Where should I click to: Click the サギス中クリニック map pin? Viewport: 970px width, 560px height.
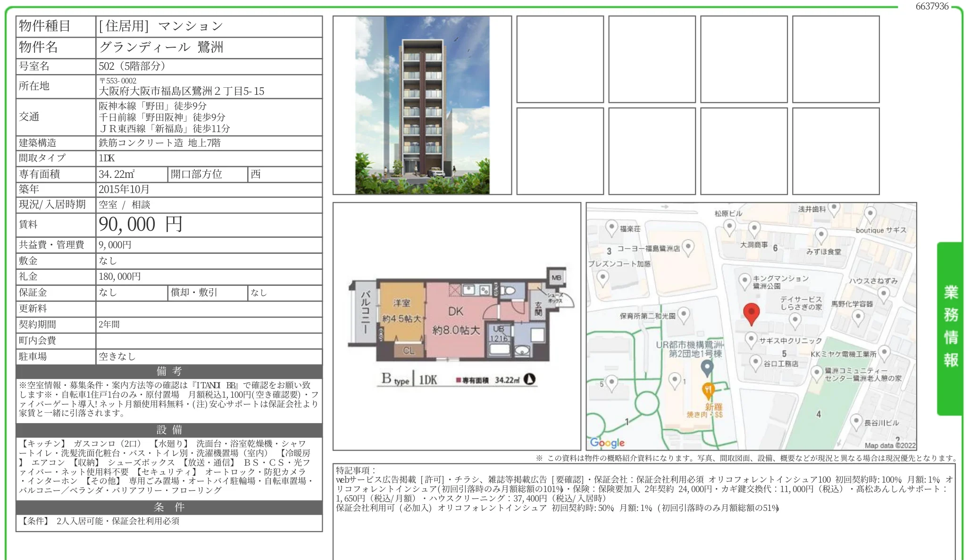pos(751,339)
